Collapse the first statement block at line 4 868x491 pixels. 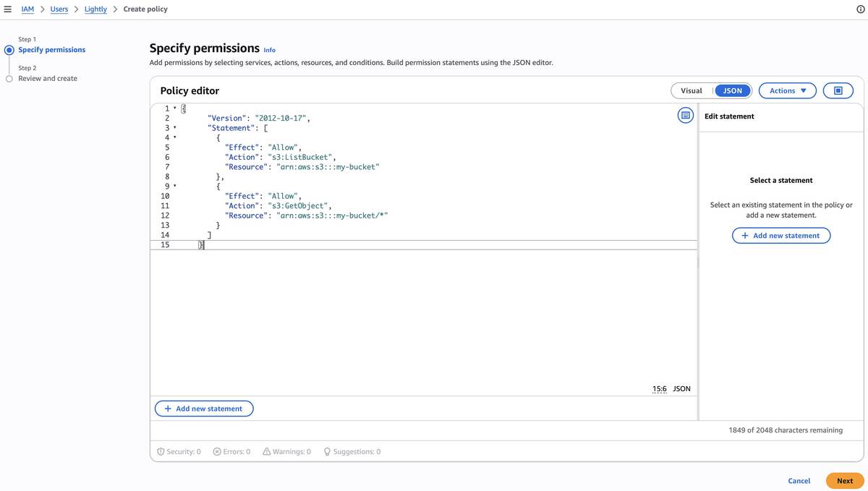pyautogui.click(x=174, y=137)
